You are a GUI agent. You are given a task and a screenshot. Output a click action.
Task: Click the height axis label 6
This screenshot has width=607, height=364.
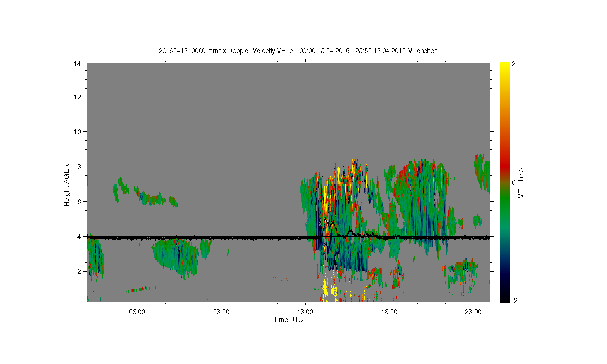click(x=79, y=201)
